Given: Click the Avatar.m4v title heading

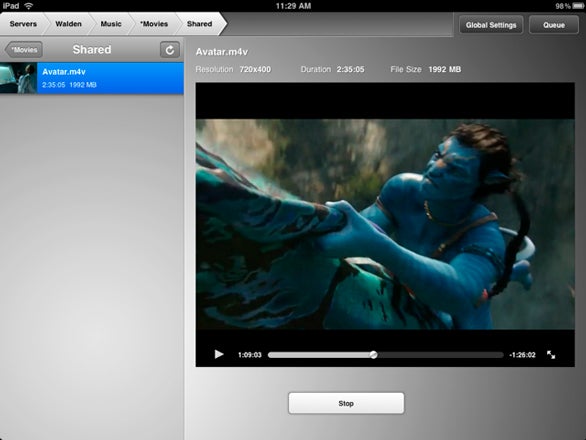Looking at the screenshot, I should (222, 52).
